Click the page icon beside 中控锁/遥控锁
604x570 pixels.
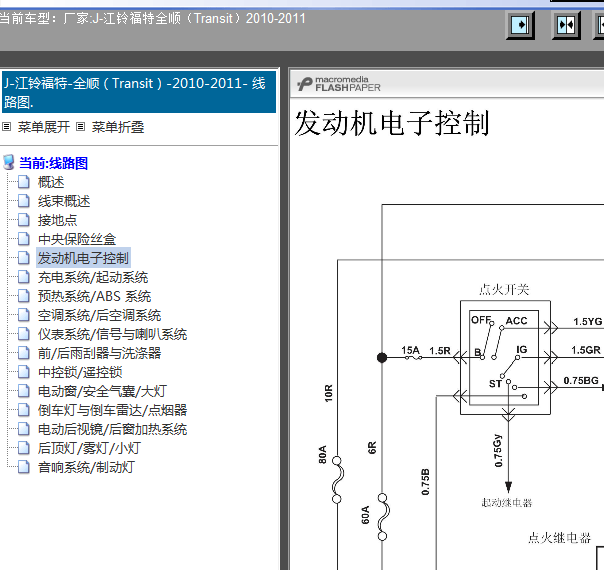tap(24, 372)
